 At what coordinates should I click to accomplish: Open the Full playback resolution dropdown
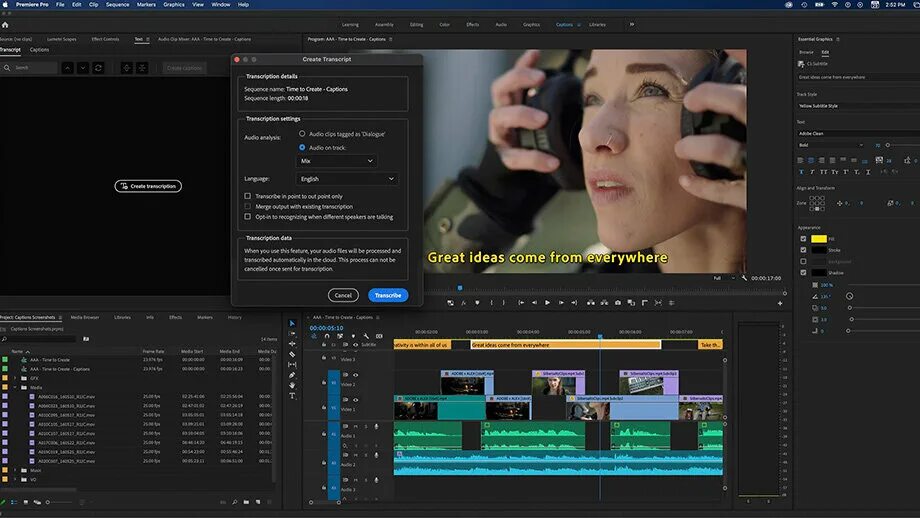click(x=723, y=278)
